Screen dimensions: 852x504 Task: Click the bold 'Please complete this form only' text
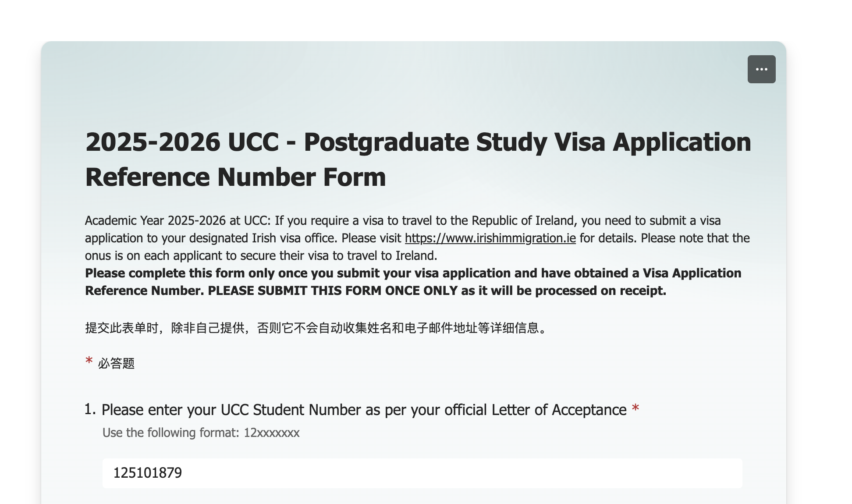pos(184,273)
